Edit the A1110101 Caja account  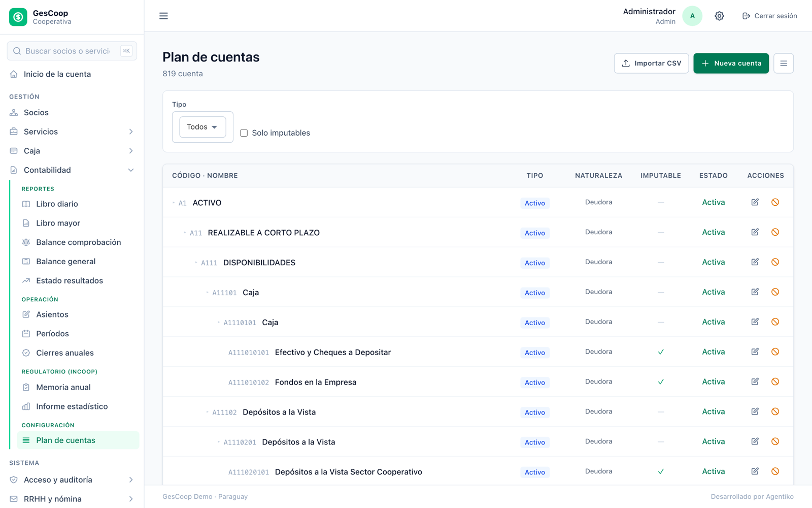(755, 322)
